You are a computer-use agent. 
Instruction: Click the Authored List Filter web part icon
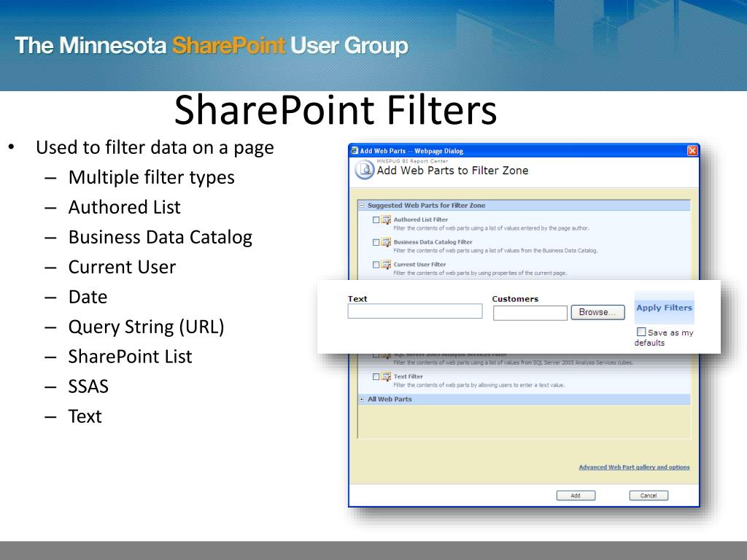[x=386, y=220]
